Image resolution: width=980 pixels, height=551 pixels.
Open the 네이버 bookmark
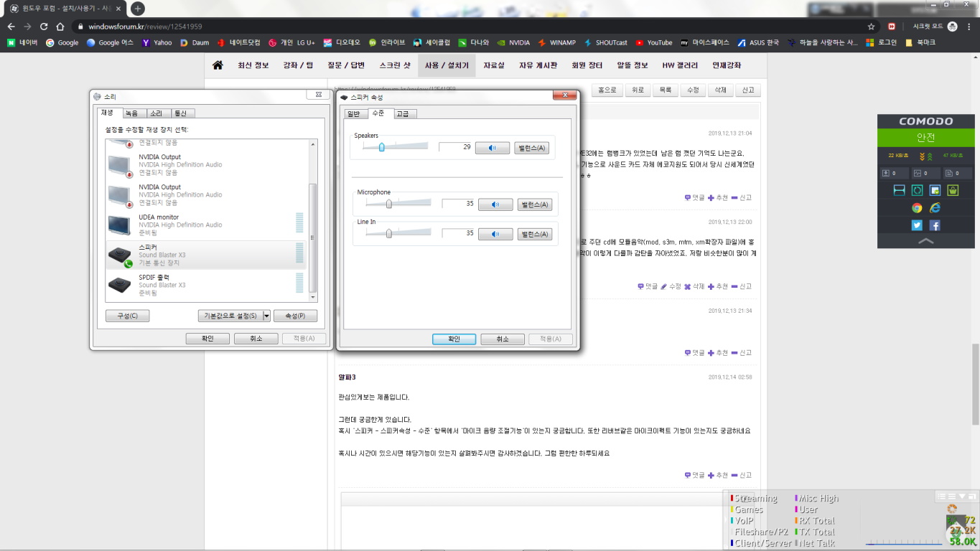click(x=22, y=42)
